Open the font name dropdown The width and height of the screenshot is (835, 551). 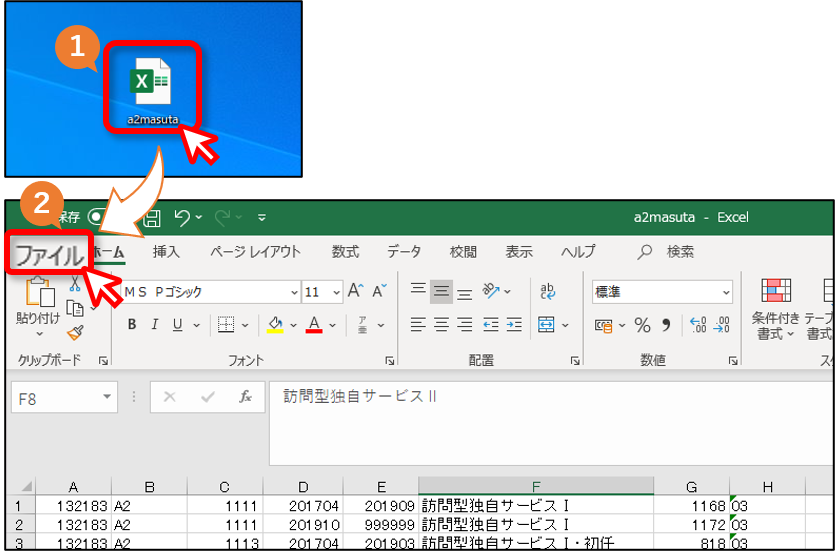[x=294, y=292]
